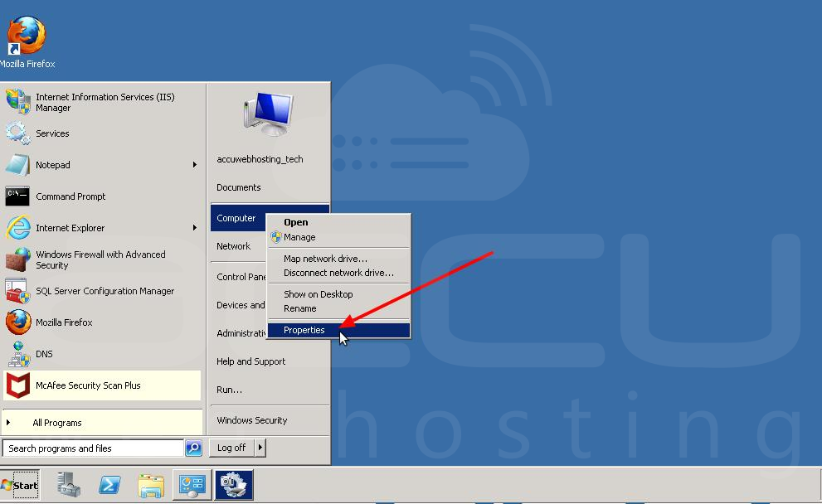822x504 pixels.
Task: Click the Services gear icon
Action: [17, 133]
